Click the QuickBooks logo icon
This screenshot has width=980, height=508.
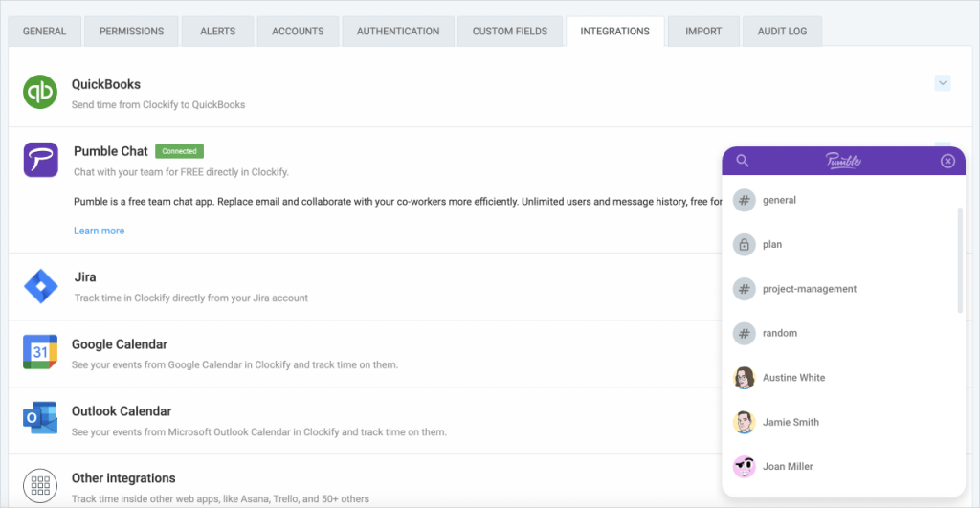(40, 92)
